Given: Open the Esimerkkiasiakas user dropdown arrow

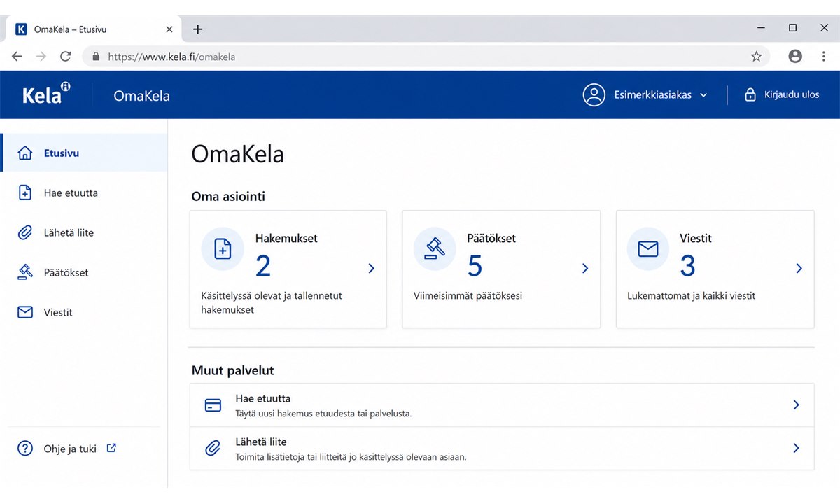Looking at the screenshot, I should click(x=703, y=95).
